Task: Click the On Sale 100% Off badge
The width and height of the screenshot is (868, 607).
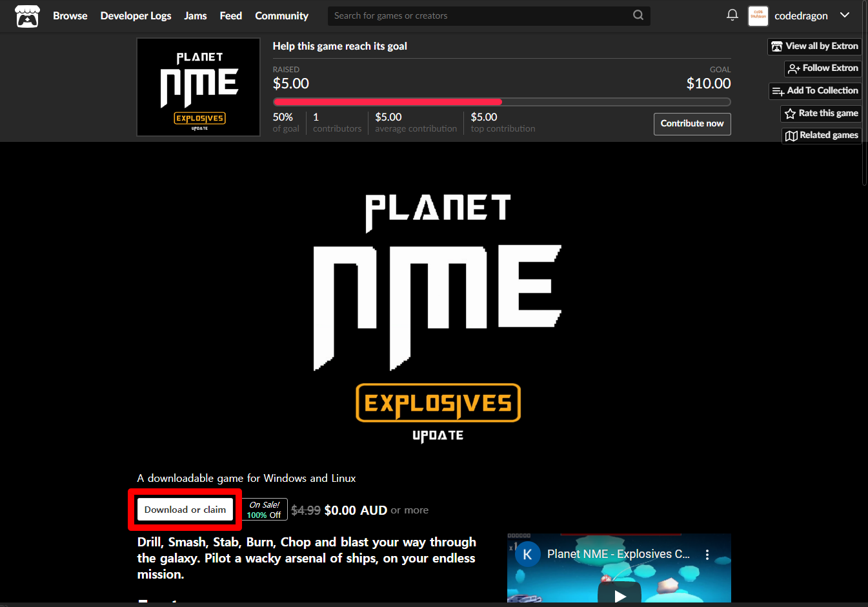Action: (x=265, y=510)
